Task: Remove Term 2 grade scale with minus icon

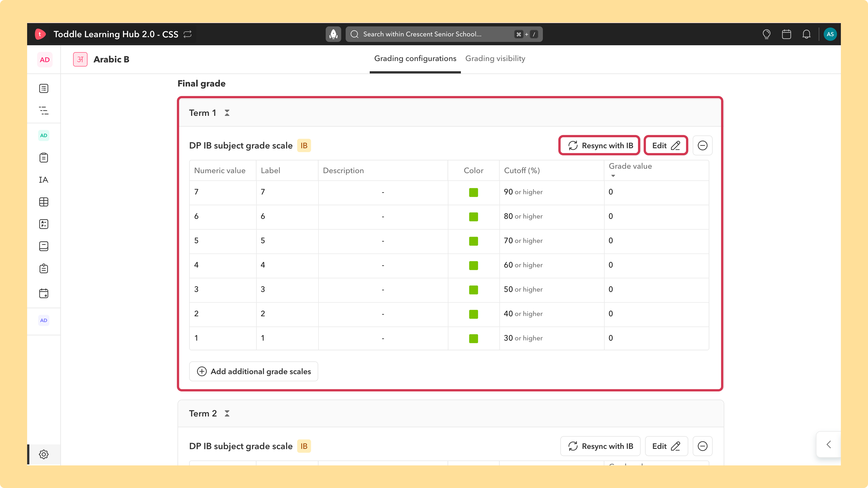Action: point(703,446)
